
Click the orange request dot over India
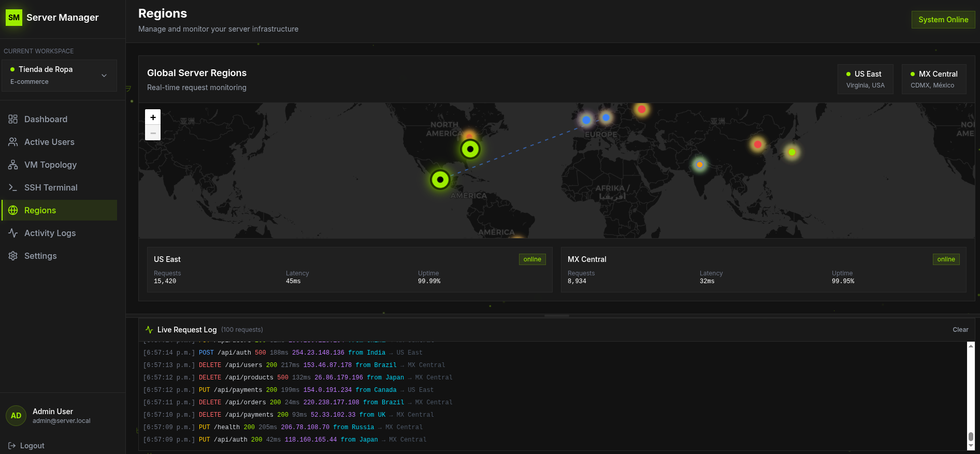(700, 165)
